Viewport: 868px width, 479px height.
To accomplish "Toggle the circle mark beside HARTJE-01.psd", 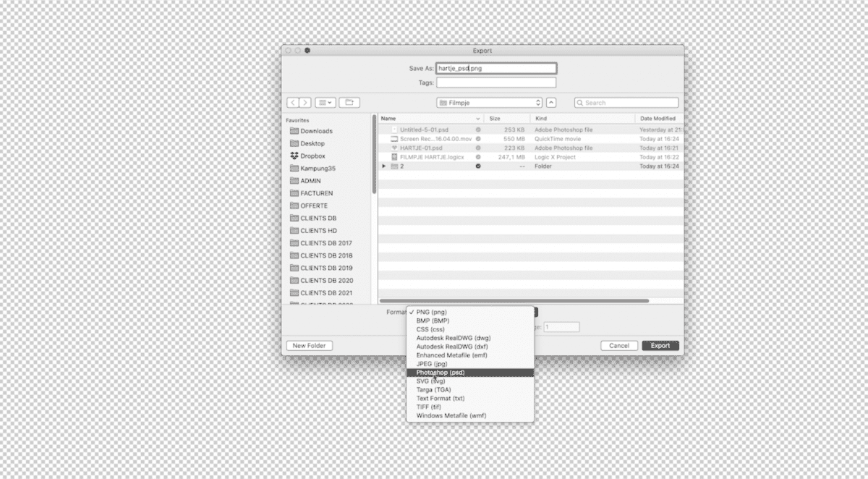I will tap(477, 148).
